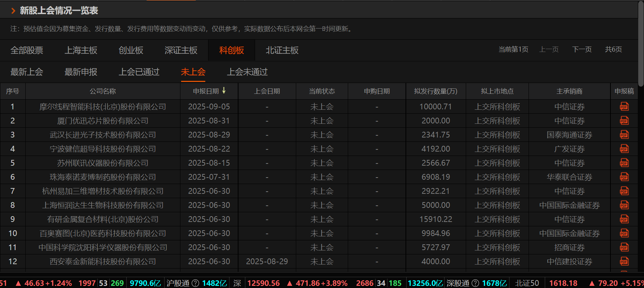Click help icon next to 沪股通

(195, 283)
